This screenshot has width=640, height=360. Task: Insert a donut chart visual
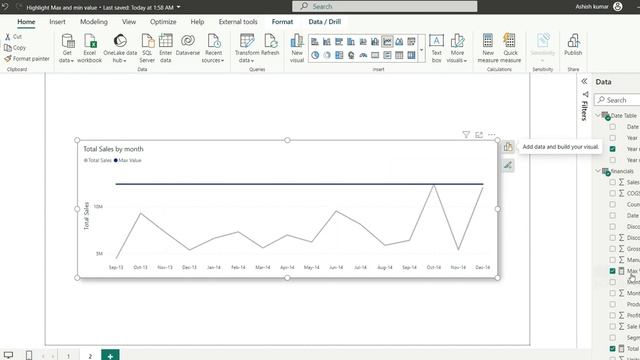tap(327, 55)
